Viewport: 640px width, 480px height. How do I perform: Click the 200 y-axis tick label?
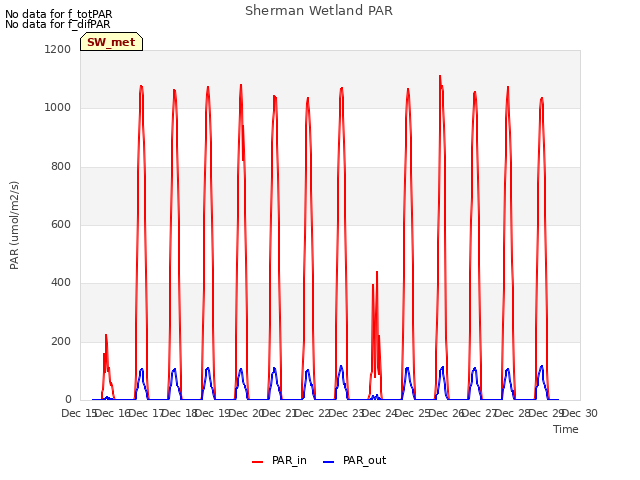click(x=61, y=342)
